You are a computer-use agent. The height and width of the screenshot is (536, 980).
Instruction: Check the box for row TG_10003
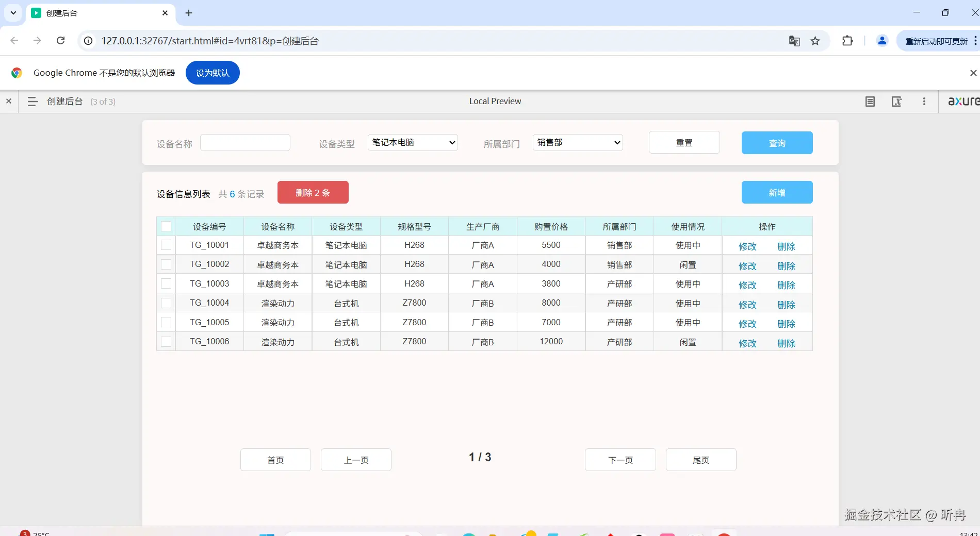[x=166, y=283]
